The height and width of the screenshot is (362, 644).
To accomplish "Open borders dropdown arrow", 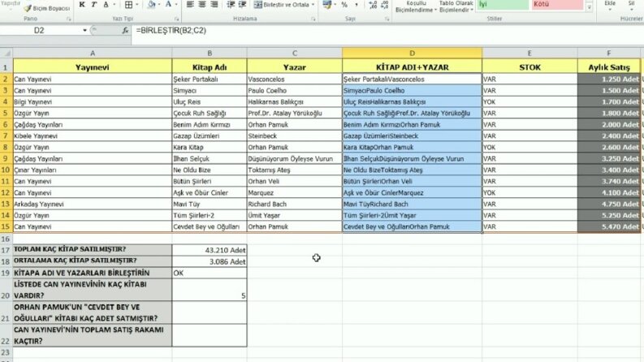I will [x=136, y=5].
